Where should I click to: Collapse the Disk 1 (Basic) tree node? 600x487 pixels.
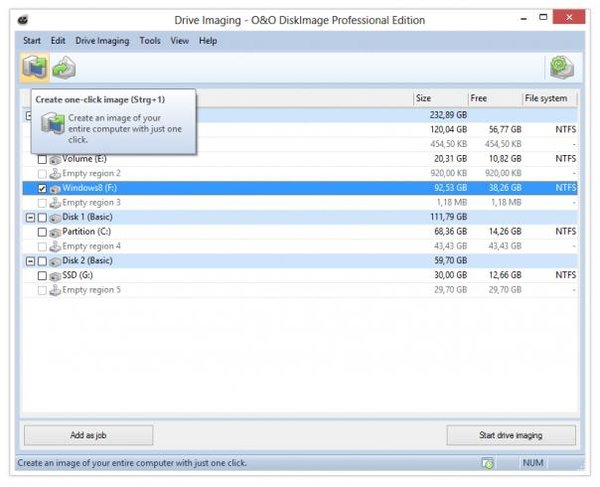coord(29,217)
